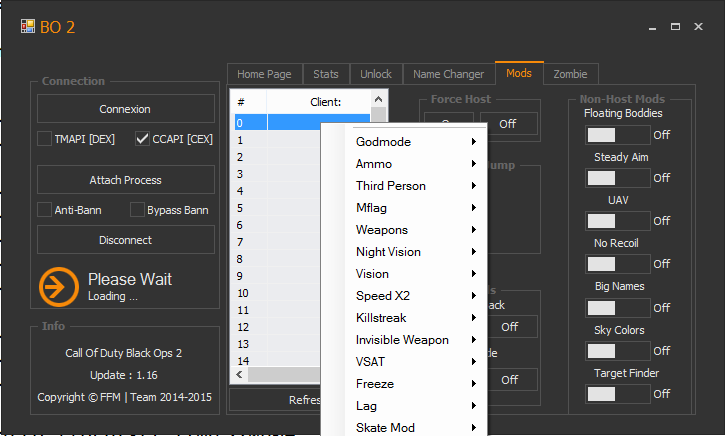Enable Sky Colors toggle
The image size is (726, 436).
618,351
